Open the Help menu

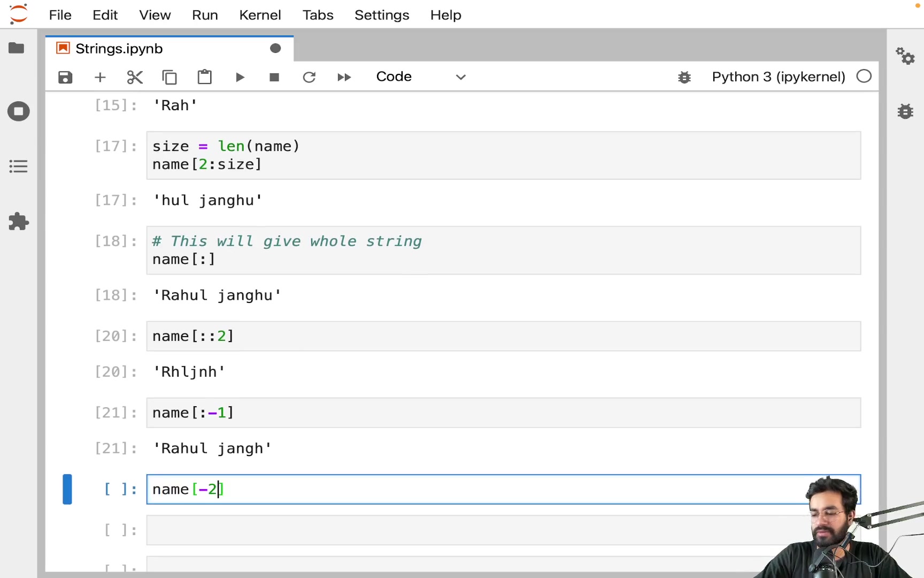(445, 15)
